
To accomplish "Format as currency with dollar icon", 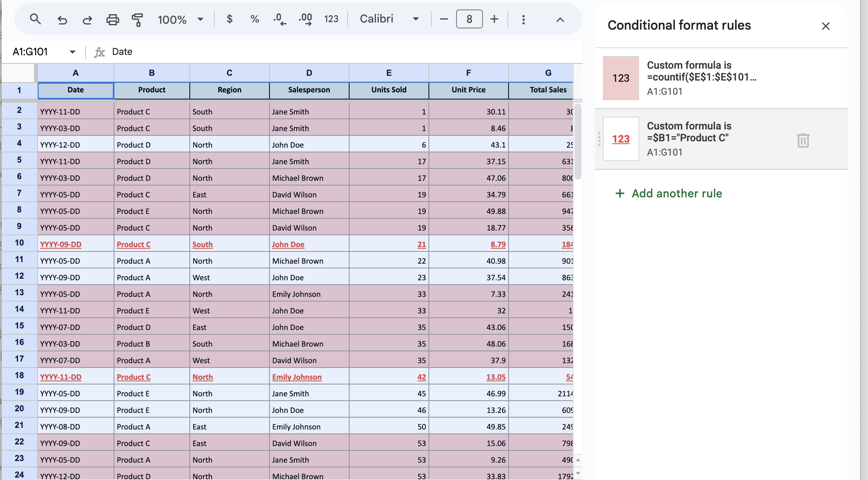I will point(230,19).
